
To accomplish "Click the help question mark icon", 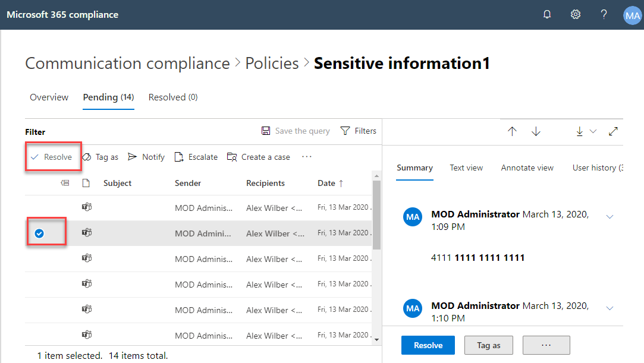I will pyautogui.click(x=604, y=15).
